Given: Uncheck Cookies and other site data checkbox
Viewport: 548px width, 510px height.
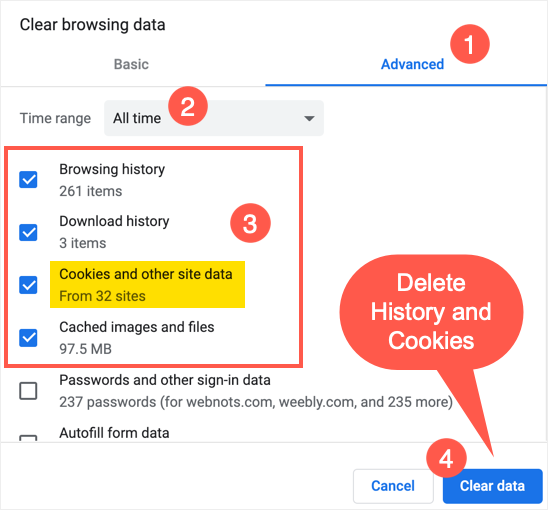Looking at the screenshot, I should [x=28, y=285].
